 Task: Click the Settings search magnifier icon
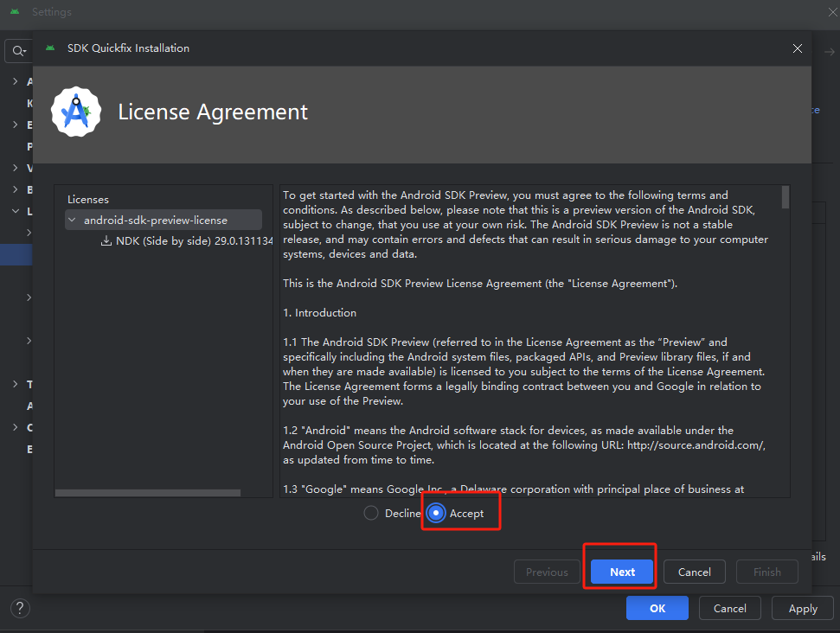pyautogui.click(x=19, y=51)
